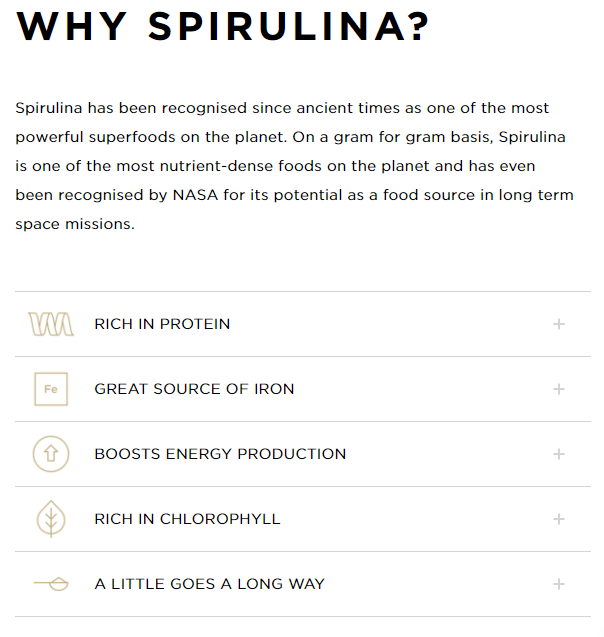Expand Rich in Protein with plus sign

(x=559, y=324)
